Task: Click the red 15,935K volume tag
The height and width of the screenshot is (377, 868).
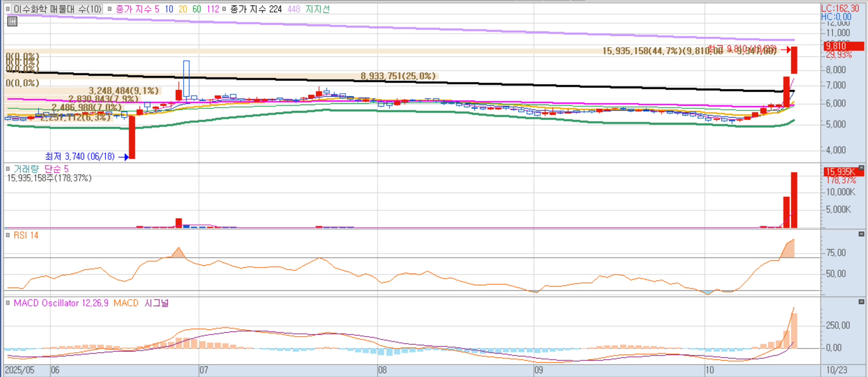Action: point(844,172)
